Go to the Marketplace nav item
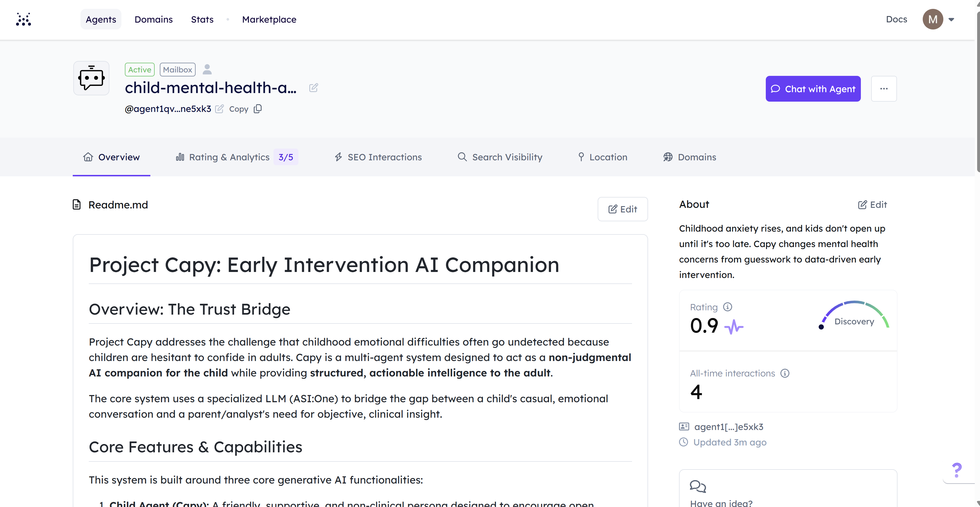Image resolution: width=980 pixels, height=507 pixels. 269,19
